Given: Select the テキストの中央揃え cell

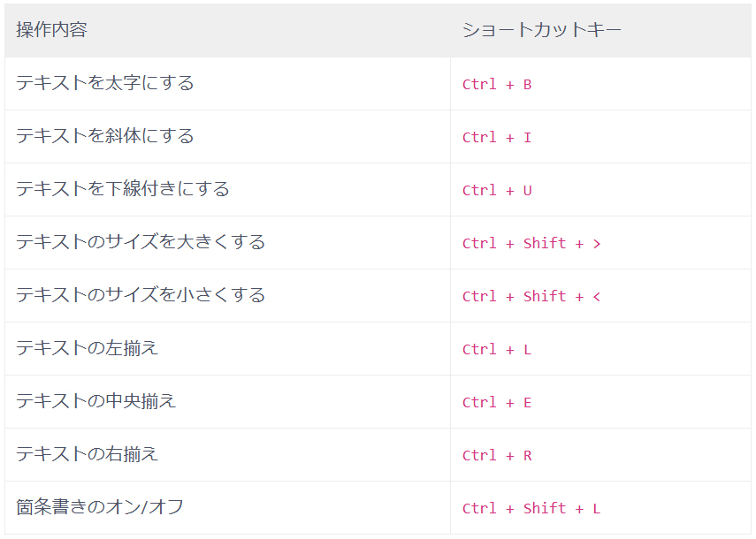Looking at the screenshot, I should coord(96,401).
